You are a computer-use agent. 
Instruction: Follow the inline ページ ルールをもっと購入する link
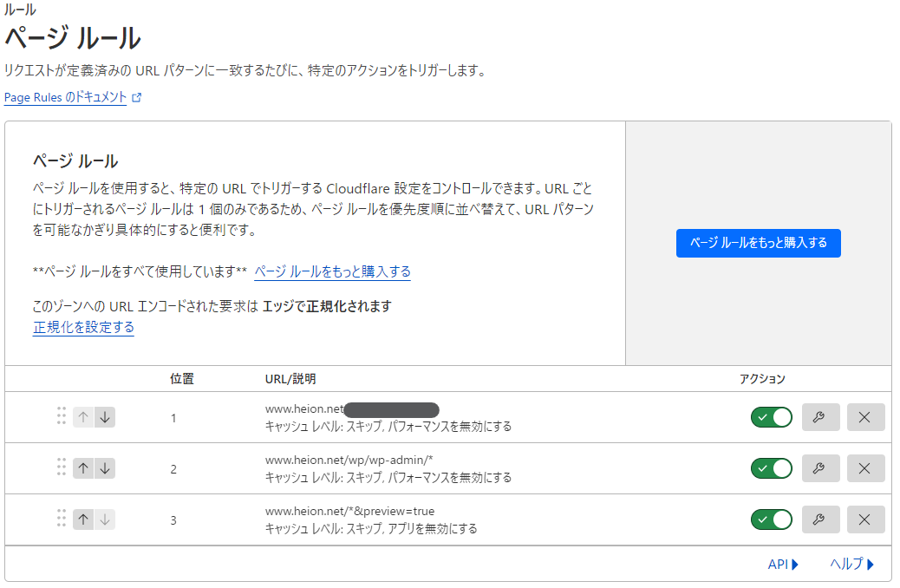pyautogui.click(x=332, y=271)
